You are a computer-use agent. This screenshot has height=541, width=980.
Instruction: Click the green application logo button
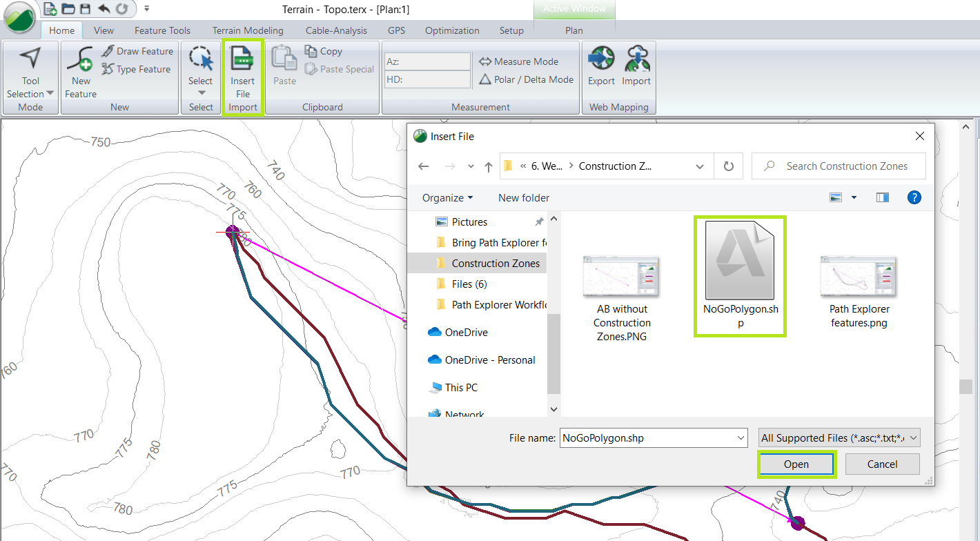(x=21, y=17)
